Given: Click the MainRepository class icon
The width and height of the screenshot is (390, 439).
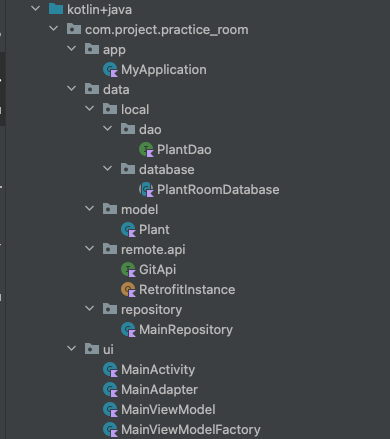Looking at the screenshot, I should tap(128, 330).
